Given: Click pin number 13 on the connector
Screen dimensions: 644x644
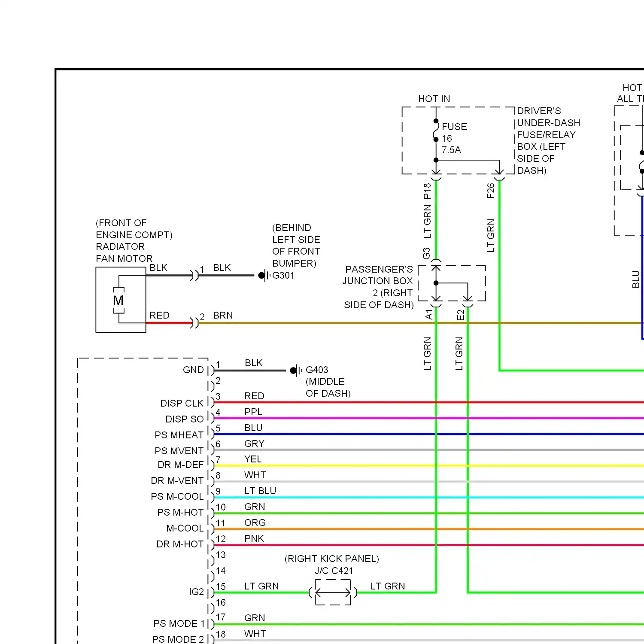Looking at the screenshot, I should click(x=221, y=555).
